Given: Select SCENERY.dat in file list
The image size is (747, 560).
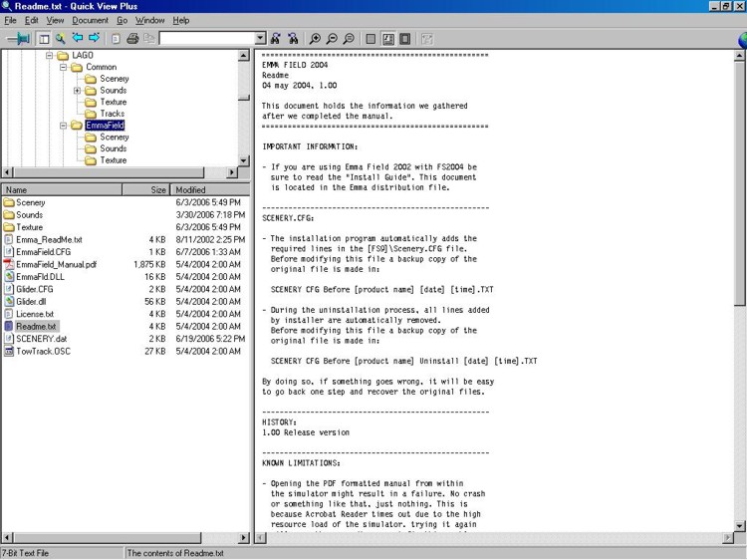Looking at the screenshot, I should point(42,339).
